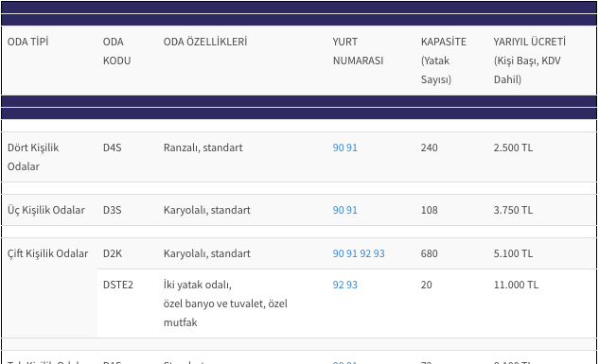Open dormitory 90 link in D4S row
The width and height of the screenshot is (599, 364).
coord(338,147)
